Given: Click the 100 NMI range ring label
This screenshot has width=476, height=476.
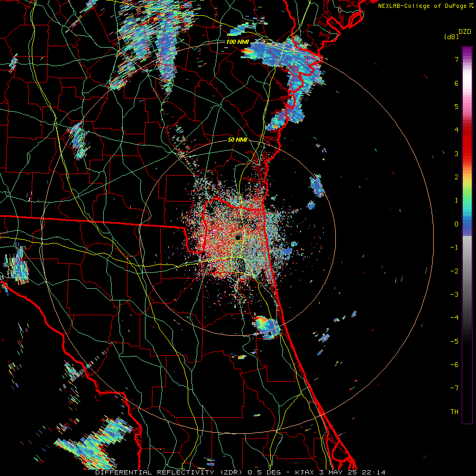Looking at the screenshot, I should (237, 42).
